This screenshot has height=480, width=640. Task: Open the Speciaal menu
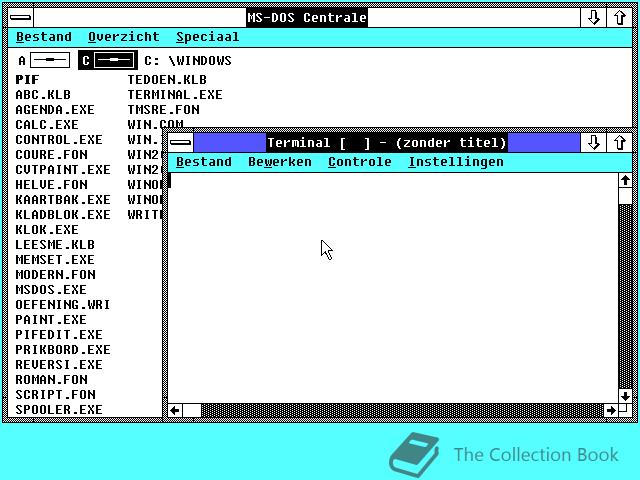tap(208, 37)
